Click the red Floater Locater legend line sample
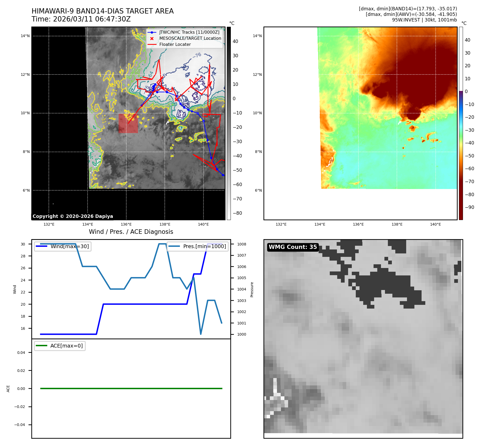The image size is (481, 448). coord(152,45)
